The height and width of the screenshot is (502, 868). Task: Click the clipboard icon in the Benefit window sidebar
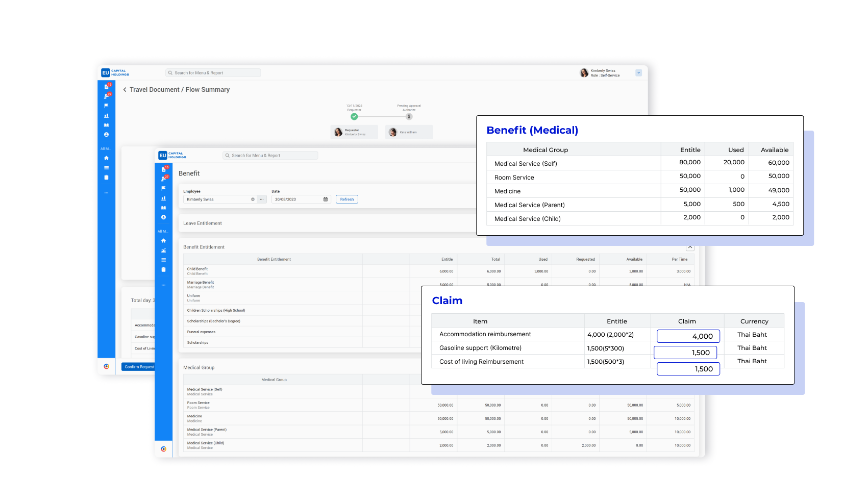point(163,269)
